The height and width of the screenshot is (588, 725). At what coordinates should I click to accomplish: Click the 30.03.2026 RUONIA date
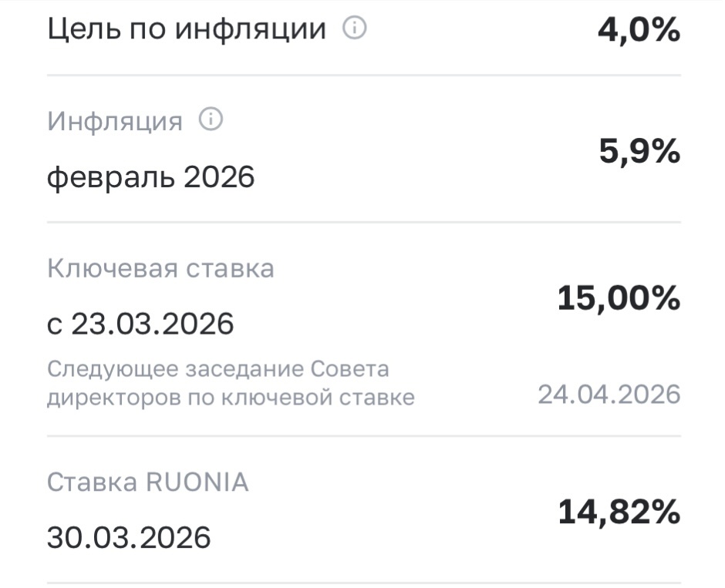coord(129,536)
